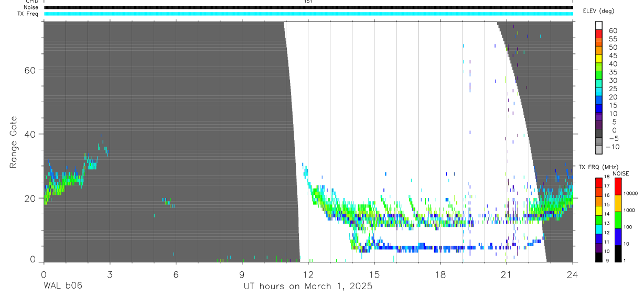Click the '11' label on the TX FRQ legend
Image resolution: width=644 pixels, height=297 pixels.
pos(607,242)
